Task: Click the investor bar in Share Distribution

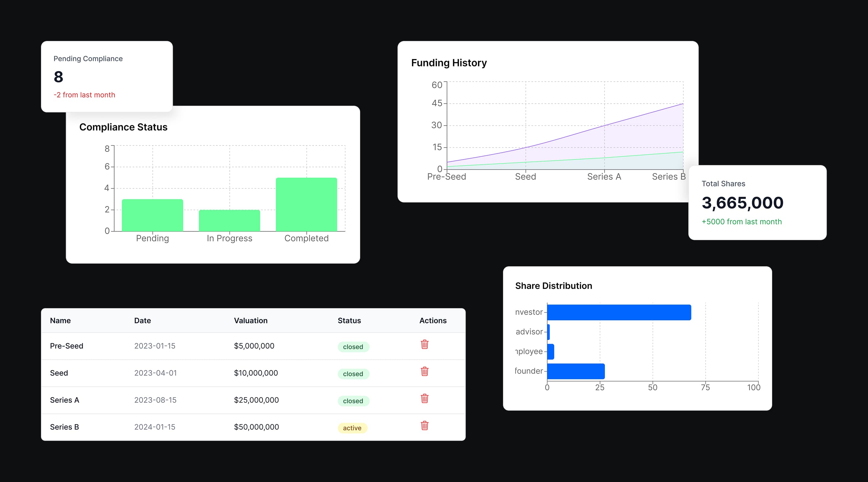Action: point(619,312)
